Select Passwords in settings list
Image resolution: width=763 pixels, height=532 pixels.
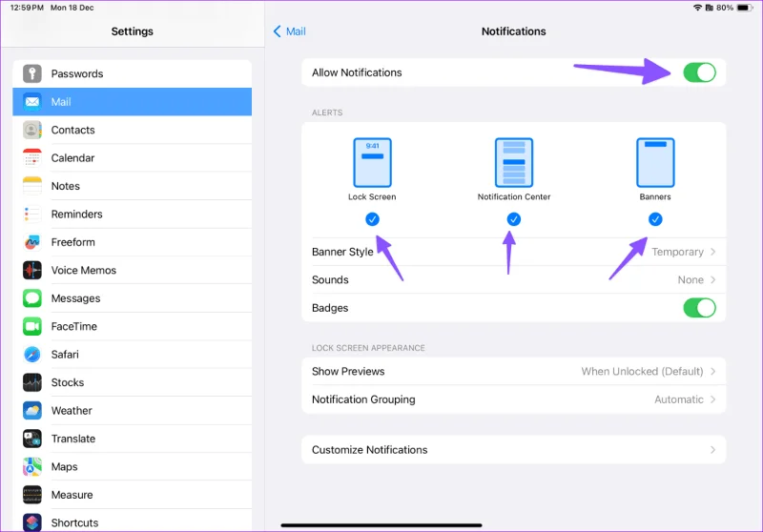133,73
